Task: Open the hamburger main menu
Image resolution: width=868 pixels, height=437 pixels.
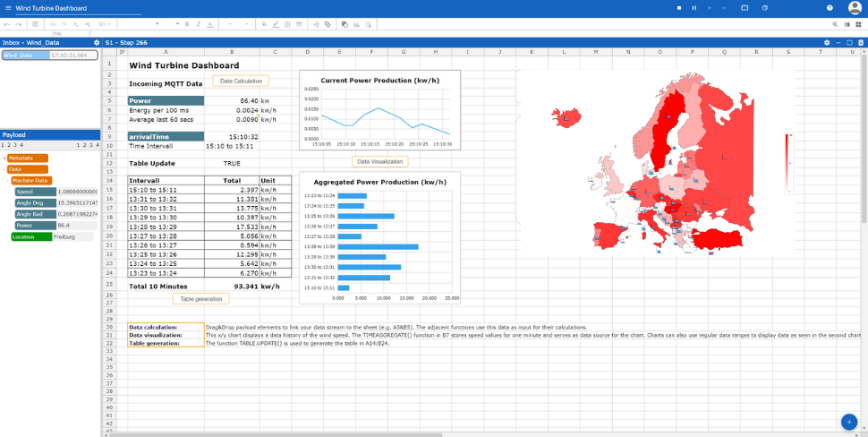Action: click(x=6, y=8)
